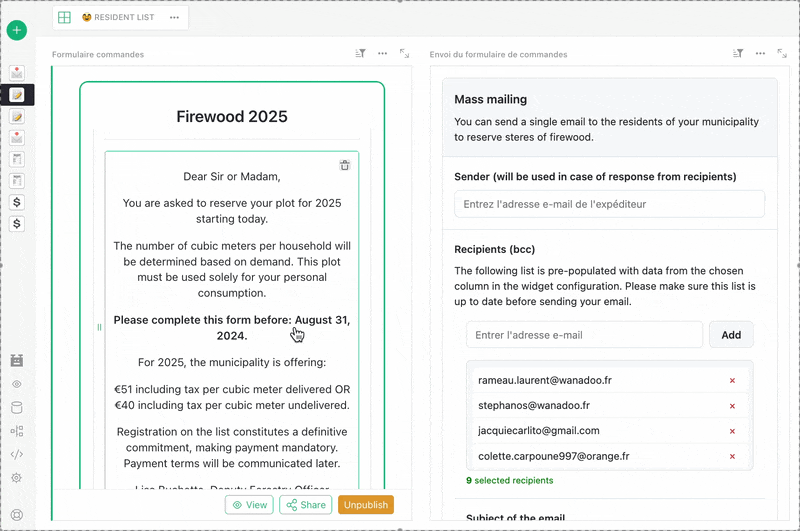Click the orange Unpublish button
The height and width of the screenshot is (531, 800).
pos(365,505)
